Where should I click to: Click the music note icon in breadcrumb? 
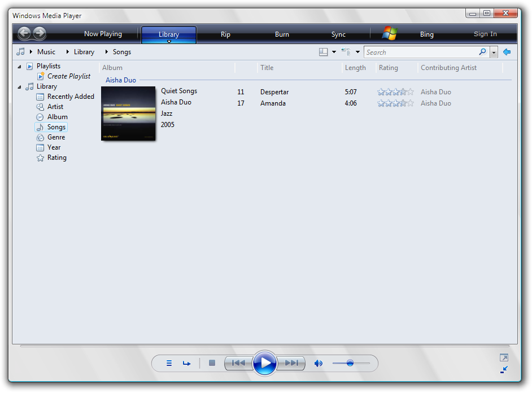pos(21,51)
